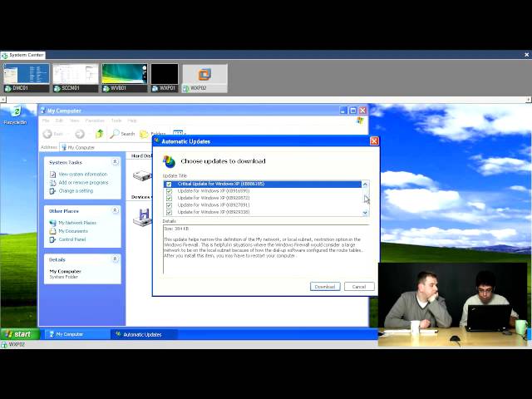Open the Views dropdown in toolbar
This screenshot has width=532, height=399.
(180, 133)
